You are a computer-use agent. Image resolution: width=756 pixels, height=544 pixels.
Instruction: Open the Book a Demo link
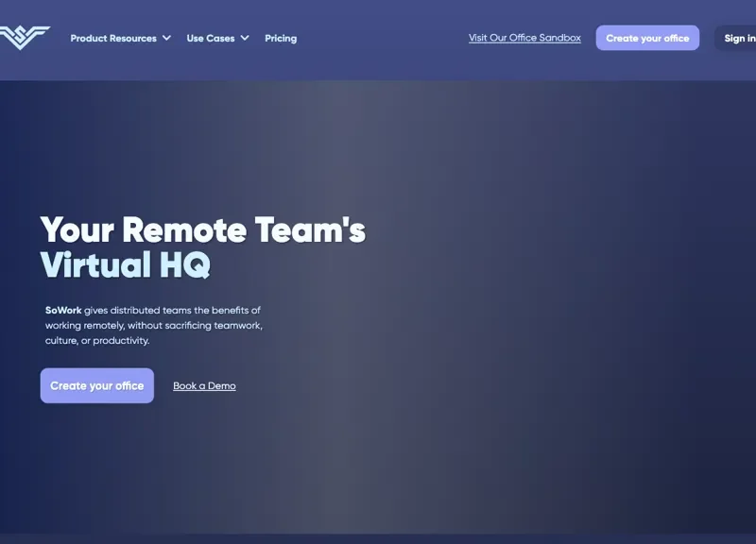[x=204, y=386]
